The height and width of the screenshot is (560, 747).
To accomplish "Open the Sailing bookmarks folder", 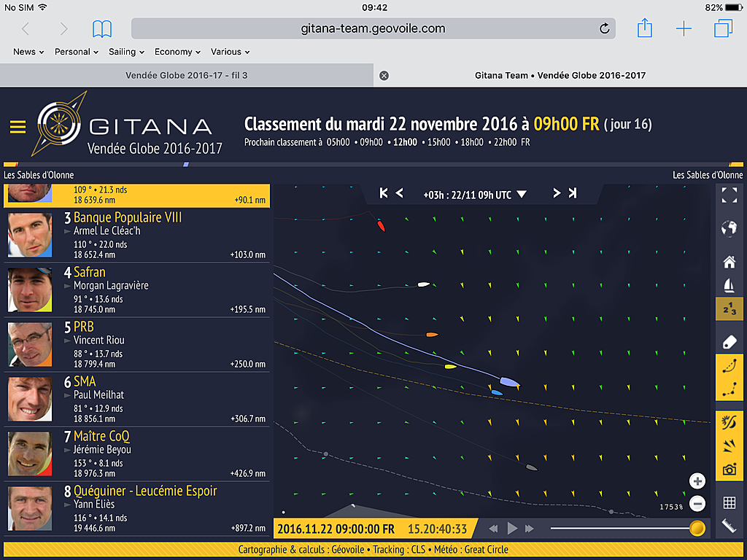I will click(126, 52).
